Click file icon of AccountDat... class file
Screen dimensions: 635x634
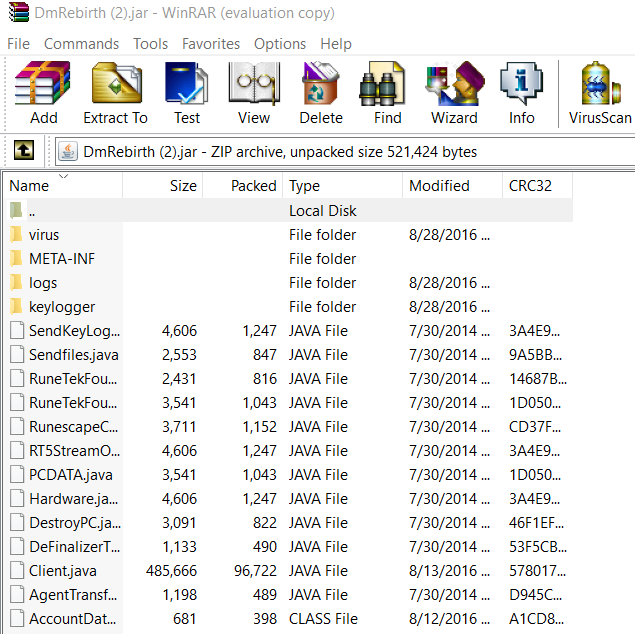tap(17, 618)
